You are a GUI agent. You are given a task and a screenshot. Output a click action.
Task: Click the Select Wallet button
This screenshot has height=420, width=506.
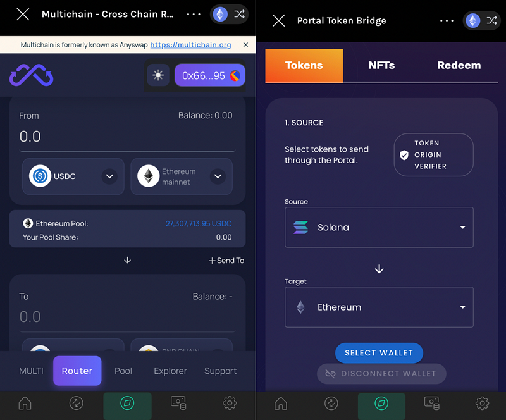(x=379, y=353)
